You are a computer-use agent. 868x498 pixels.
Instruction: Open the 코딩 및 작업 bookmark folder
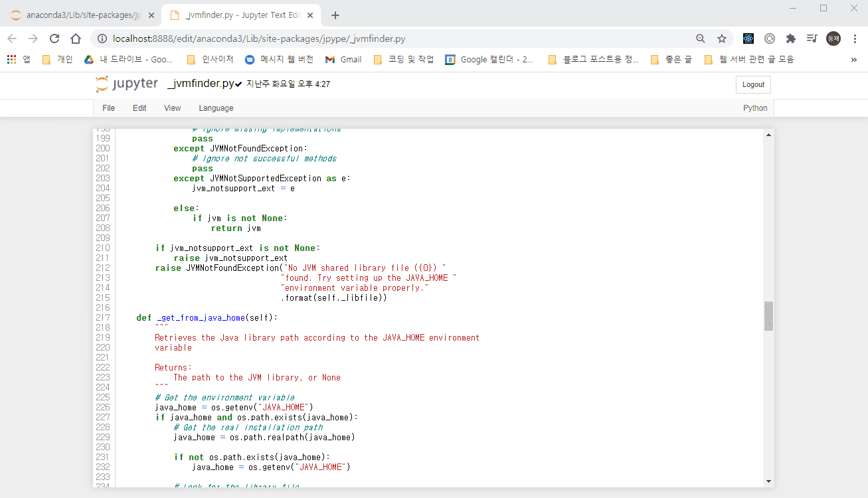click(x=404, y=59)
